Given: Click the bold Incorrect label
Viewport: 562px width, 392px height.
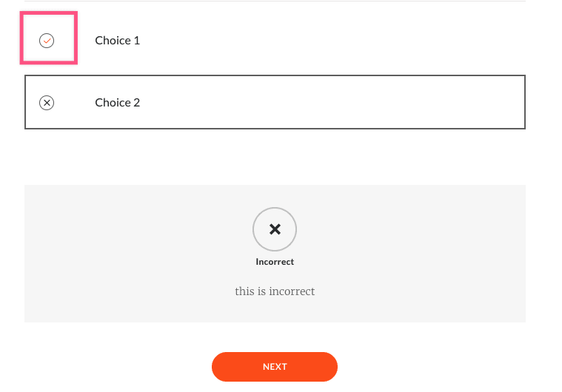Looking at the screenshot, I should pyautogui.click(x=275, y=262).
